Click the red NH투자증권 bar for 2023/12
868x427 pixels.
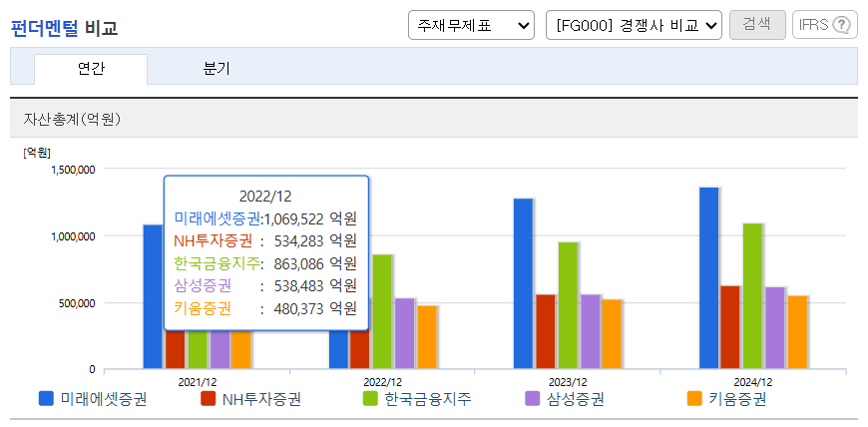tap(546, 332)
